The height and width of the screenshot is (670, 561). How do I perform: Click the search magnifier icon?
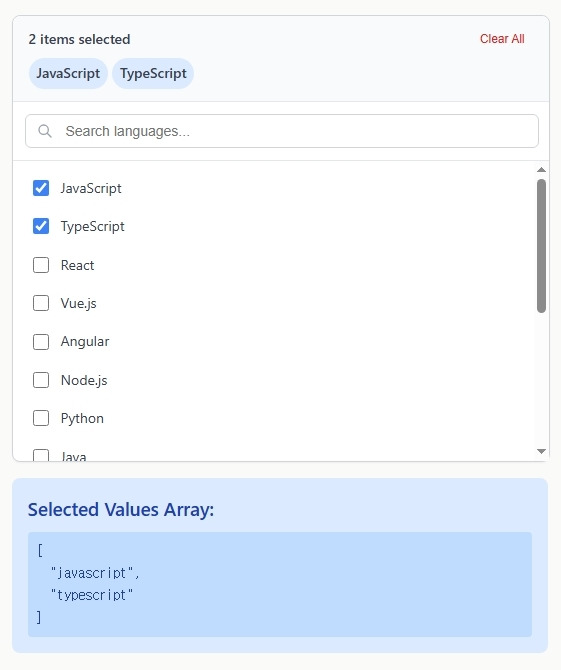click(45, 131)
